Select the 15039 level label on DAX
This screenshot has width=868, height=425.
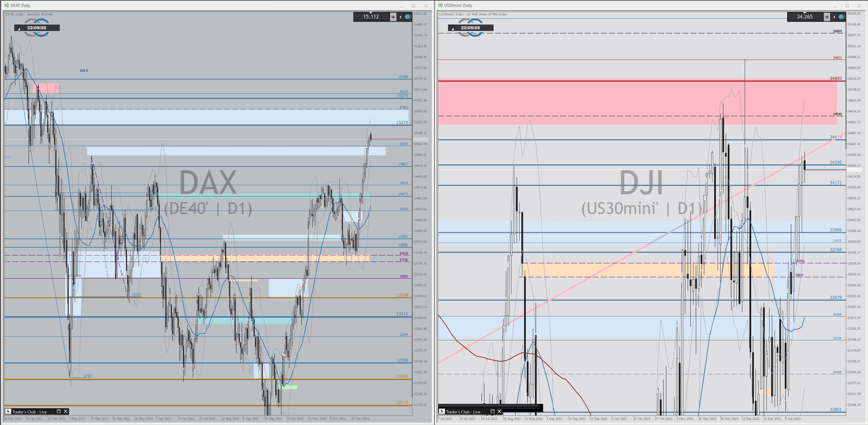403,144
